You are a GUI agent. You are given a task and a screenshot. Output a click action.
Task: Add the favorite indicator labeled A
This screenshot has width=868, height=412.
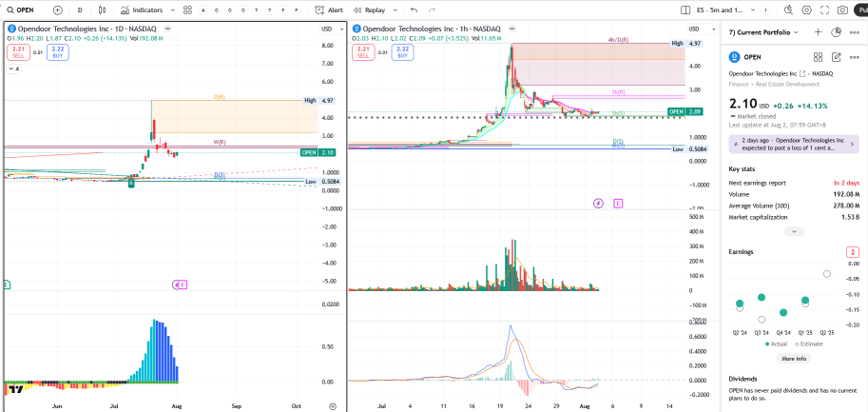point(203,10)
